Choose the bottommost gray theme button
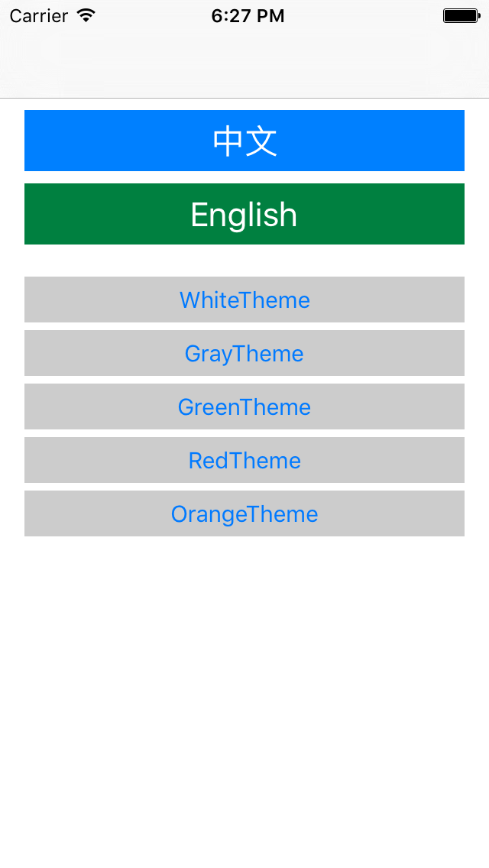This screenshot has width=489, height=868. click(244, 513)
